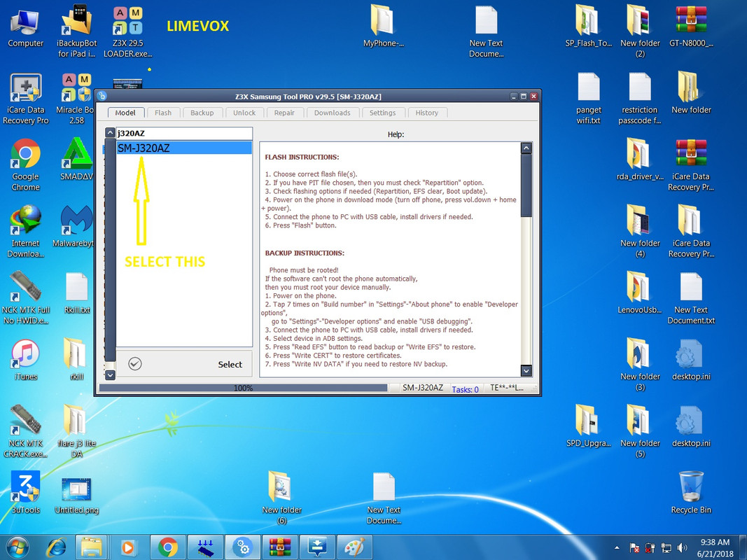747x560 pixels.
Task: Click the model list scroll down arrow
Action: [x=110, y=375]
